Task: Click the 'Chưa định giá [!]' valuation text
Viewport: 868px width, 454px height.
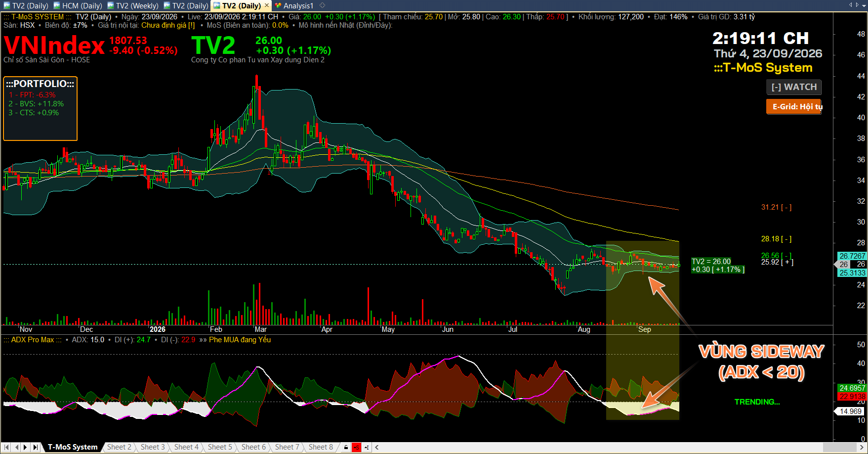Action: 168,25
